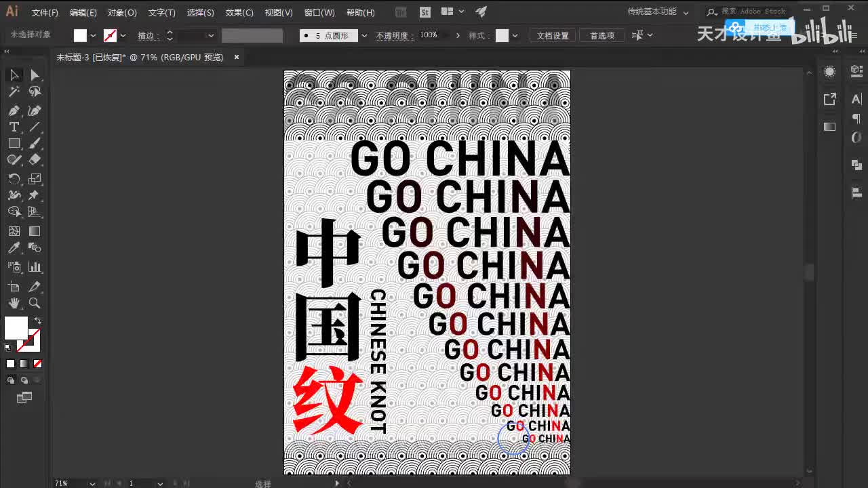This screenshot has width=868, height=488.
Task: Select the Type tool
Action: [14, 127]
